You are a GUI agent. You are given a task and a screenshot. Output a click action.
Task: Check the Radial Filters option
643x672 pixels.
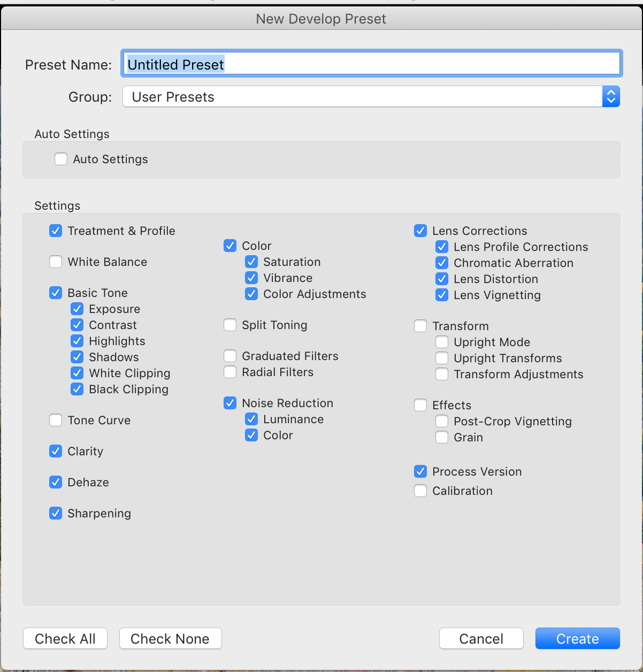click(230, 372)
